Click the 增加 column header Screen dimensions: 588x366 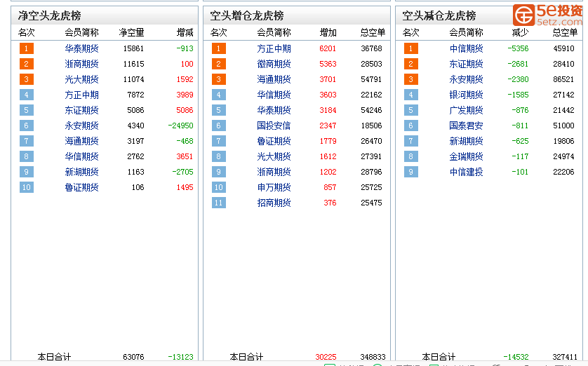click(328, 32)
